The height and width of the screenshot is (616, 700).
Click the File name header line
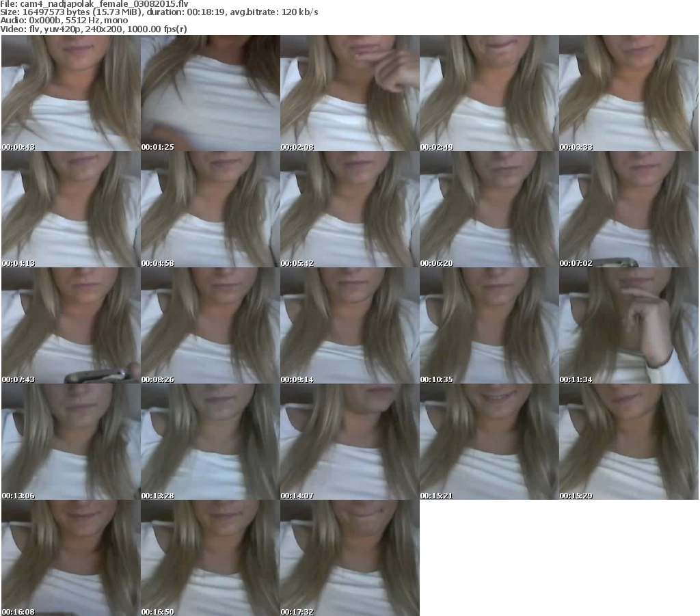pos(94,3)
